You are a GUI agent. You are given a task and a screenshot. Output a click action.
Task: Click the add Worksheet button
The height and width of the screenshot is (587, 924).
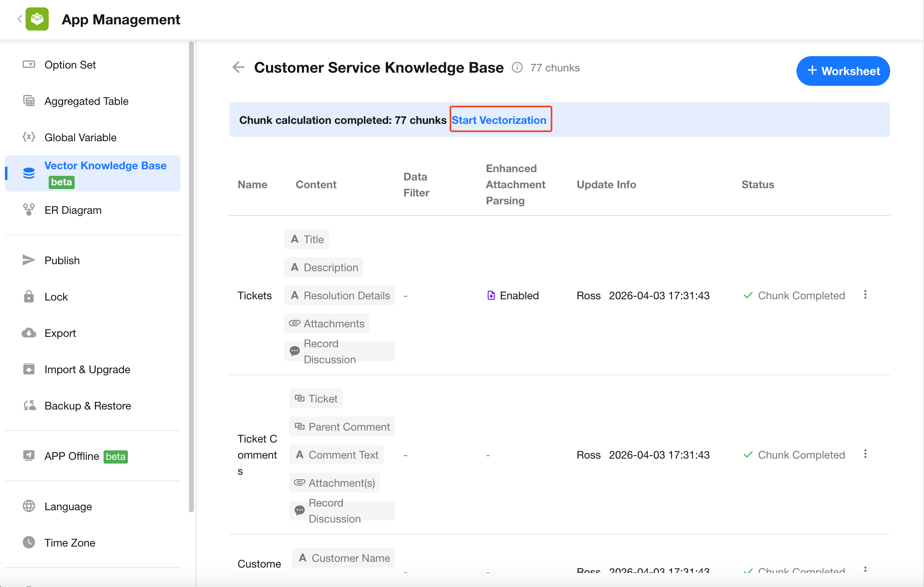tap(843, 71)
